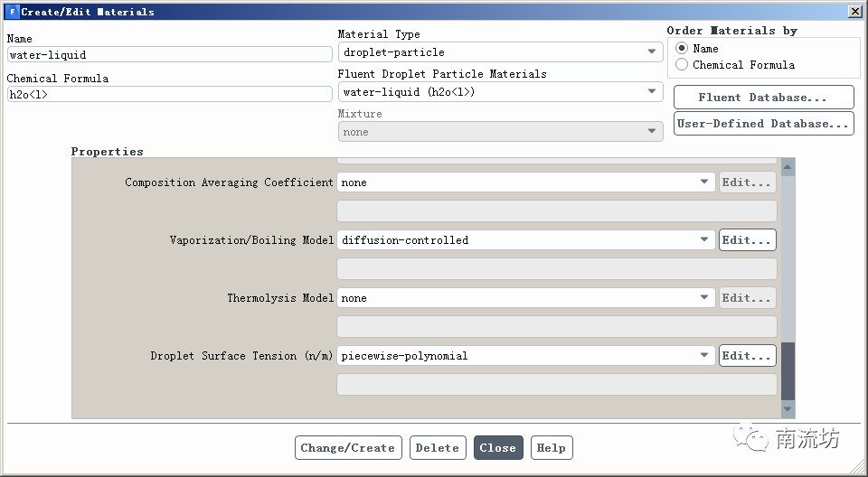Open Droplet Surface Tension method dropdown
This screenshot has width=868, height=477.
point(526,356)
